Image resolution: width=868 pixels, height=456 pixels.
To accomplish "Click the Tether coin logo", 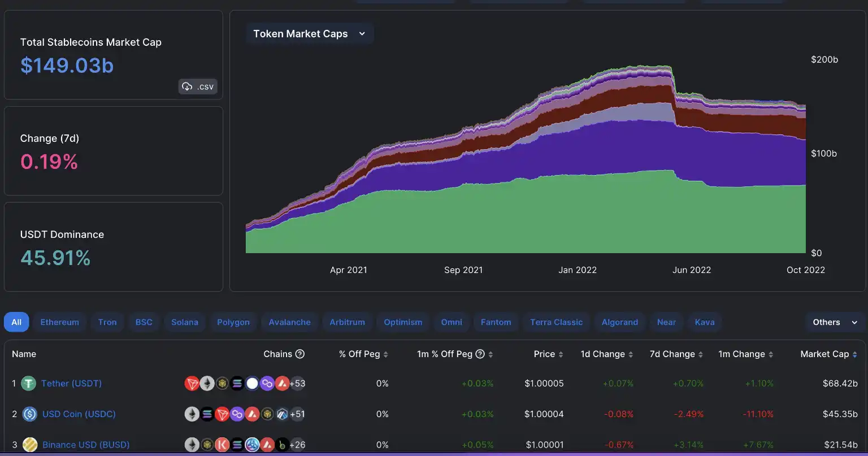I will pyautogui.click(x=29, y=384).
